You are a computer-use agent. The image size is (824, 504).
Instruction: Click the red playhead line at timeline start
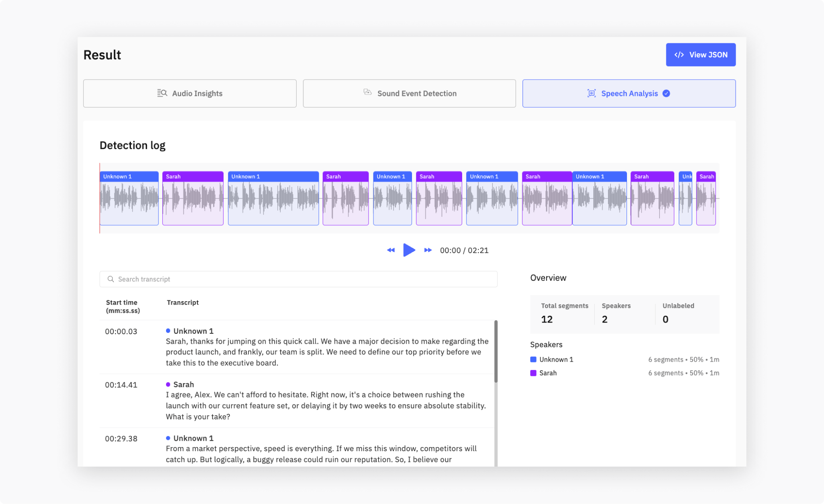tap(100, 198)
